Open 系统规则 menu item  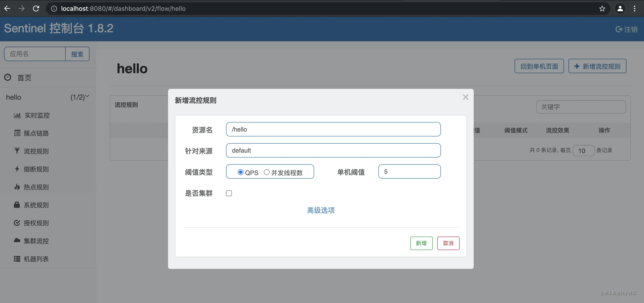(x=36, y=205)
